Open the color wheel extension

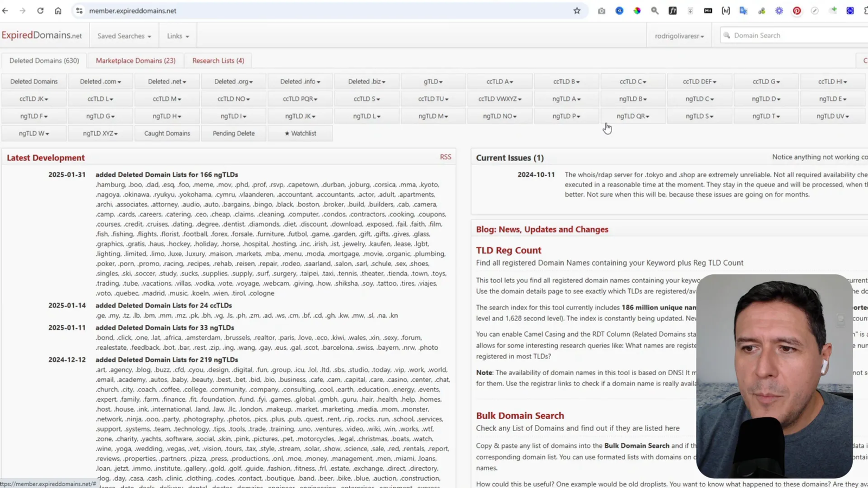click(637, 11)
